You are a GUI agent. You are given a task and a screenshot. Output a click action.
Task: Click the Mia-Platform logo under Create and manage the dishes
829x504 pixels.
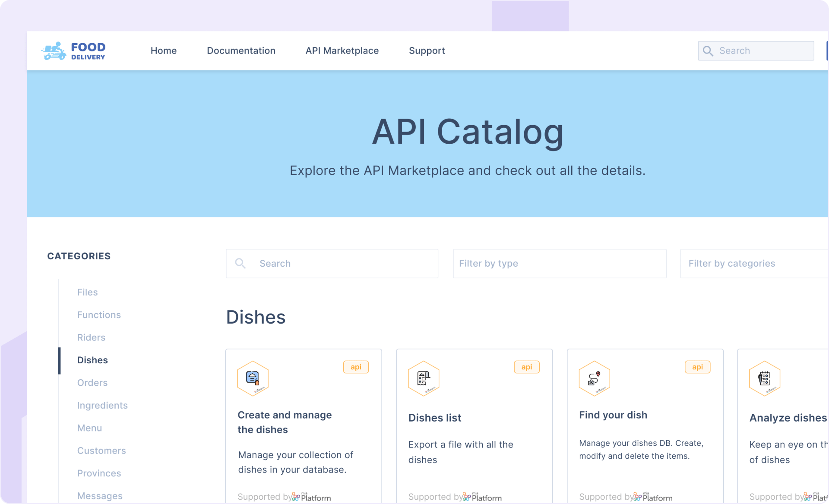pos(312,497)
